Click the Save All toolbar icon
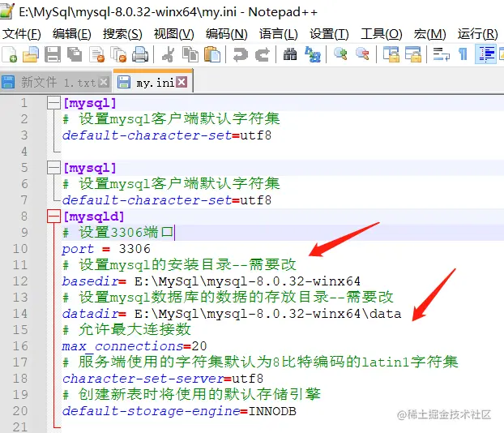 point(75,54)
